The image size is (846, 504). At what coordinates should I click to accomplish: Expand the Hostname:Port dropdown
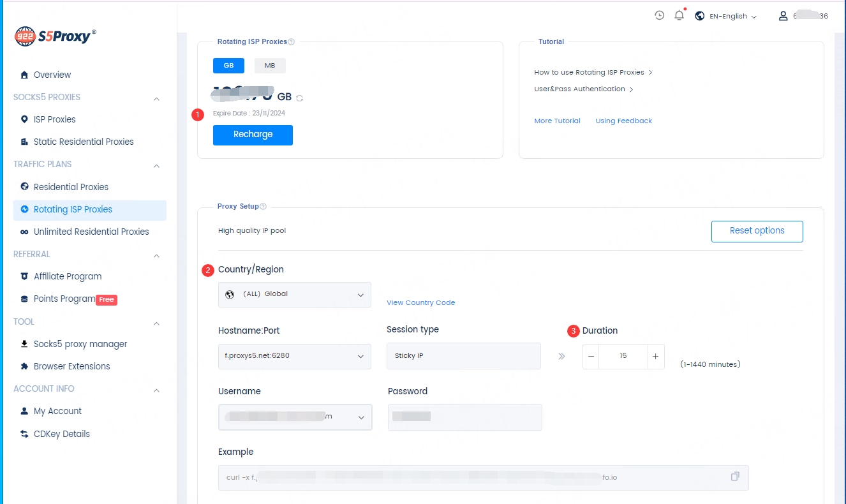294,356
